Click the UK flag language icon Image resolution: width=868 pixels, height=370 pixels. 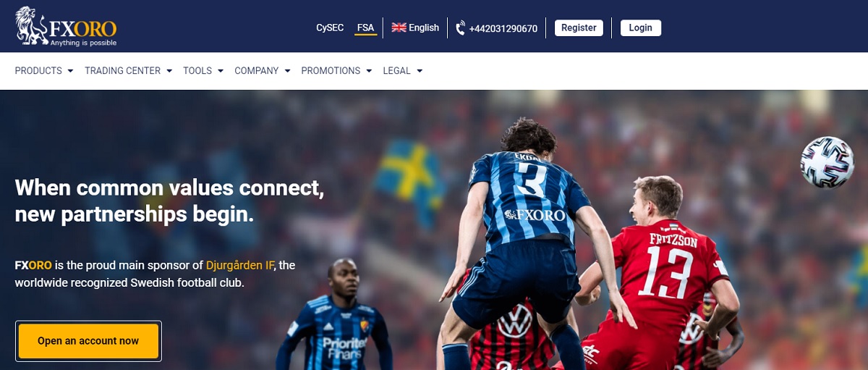coord(399,28)
